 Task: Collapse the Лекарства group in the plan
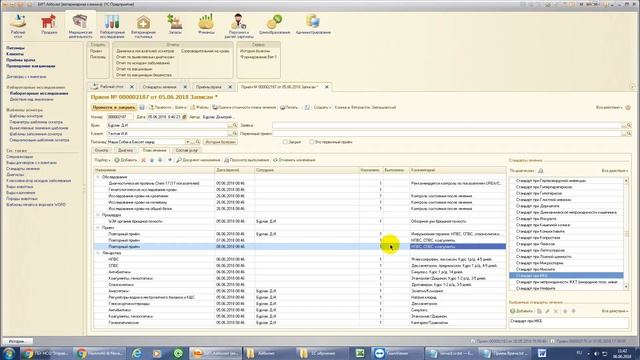[x=98, y=253]
